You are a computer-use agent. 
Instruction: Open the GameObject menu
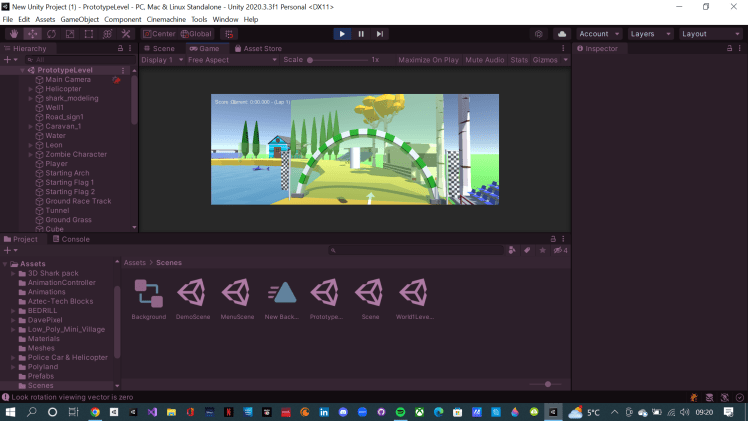tap(80, 19)
